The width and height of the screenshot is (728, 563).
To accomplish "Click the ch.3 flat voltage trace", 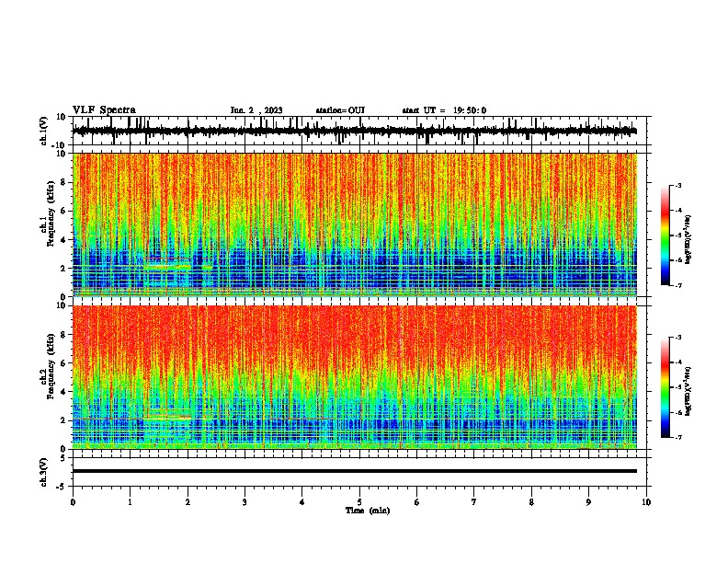I will pos(355,471).
